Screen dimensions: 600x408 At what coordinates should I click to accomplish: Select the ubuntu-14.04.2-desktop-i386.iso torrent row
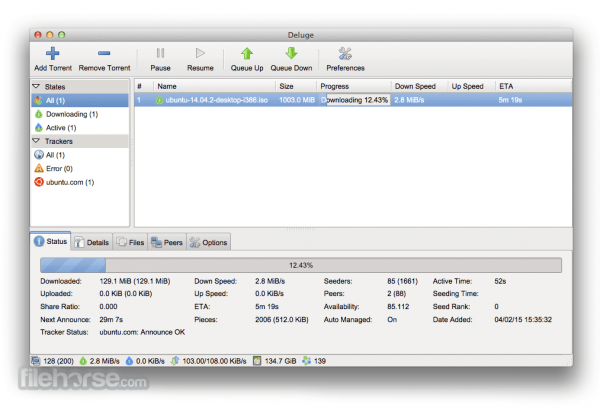[353, 100]
